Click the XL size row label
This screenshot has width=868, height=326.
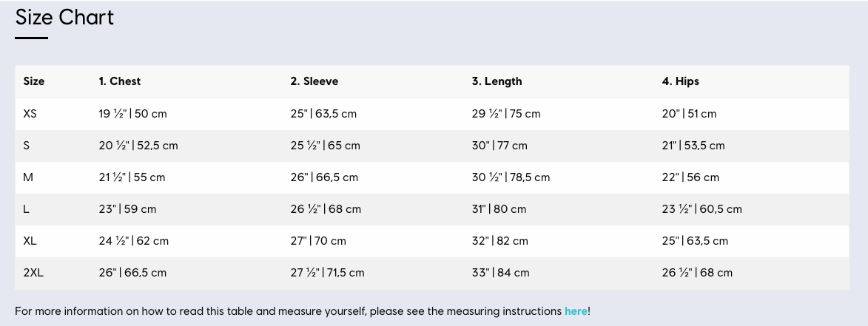coord(30,241)
